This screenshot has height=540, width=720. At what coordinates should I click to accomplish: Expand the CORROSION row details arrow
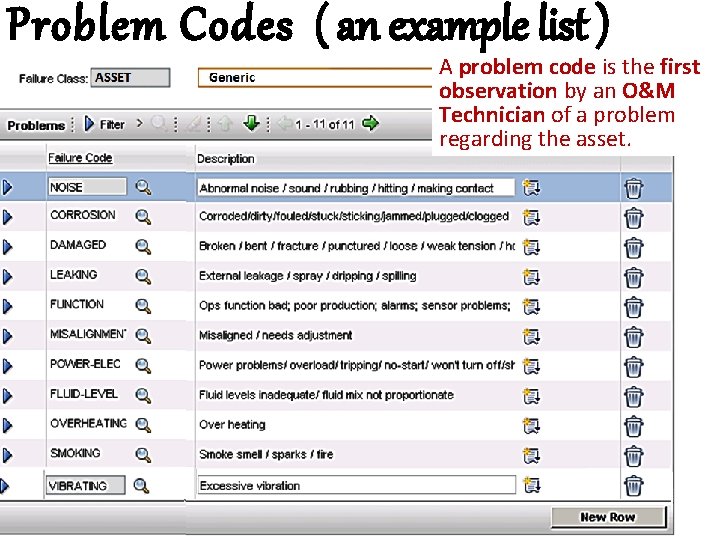point(7,217)
